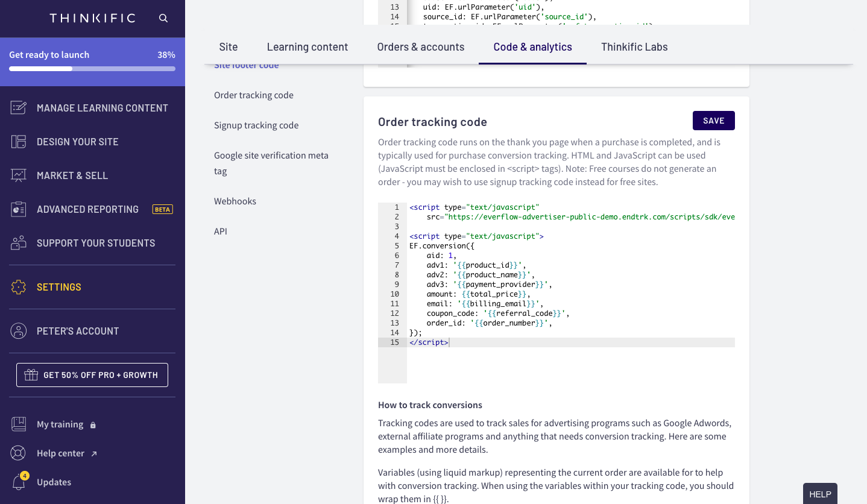The height and width of the screenshot is (504, 867).
Task: Click the Market & Sell chart icon
Action: (19, 175)
